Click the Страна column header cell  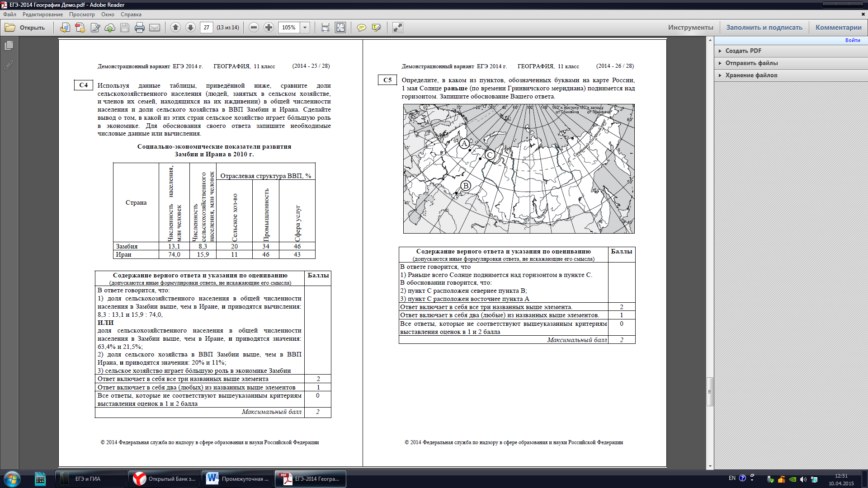click(x=136, y=202)
